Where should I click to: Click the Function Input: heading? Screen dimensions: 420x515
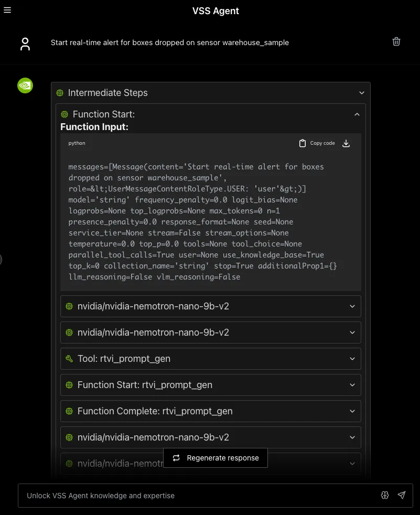click(94, 127)
